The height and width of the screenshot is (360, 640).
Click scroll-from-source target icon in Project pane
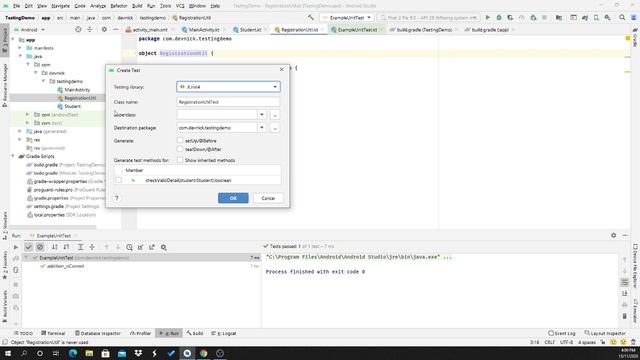pos(78,29)
